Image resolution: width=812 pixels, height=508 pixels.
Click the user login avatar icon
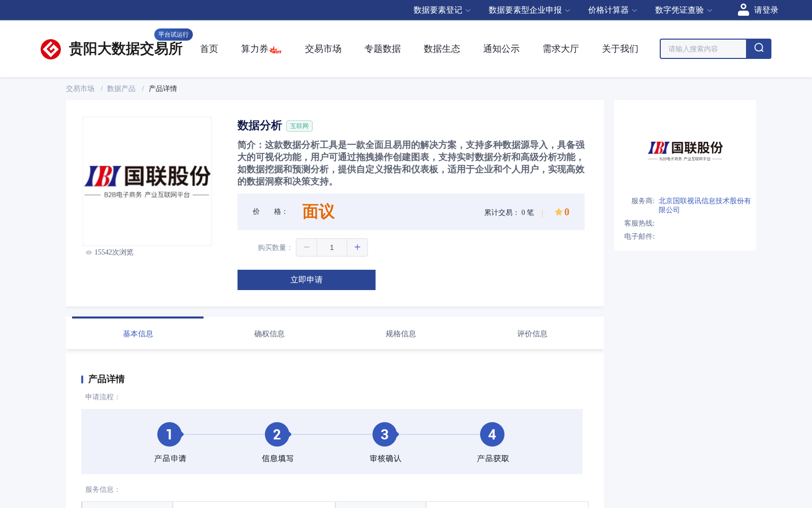[743, 10]
